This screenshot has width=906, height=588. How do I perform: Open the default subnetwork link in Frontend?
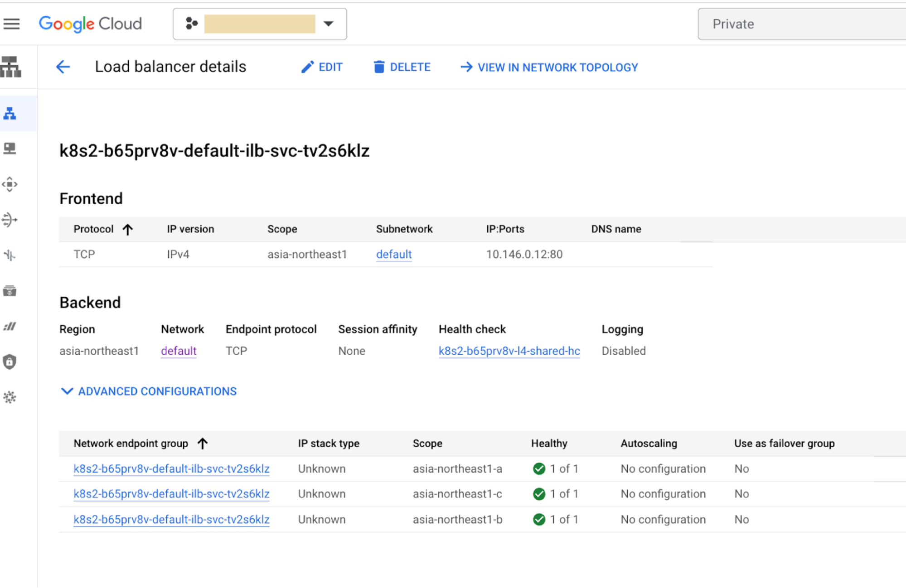pyautogui.click(x=393, y=254)
